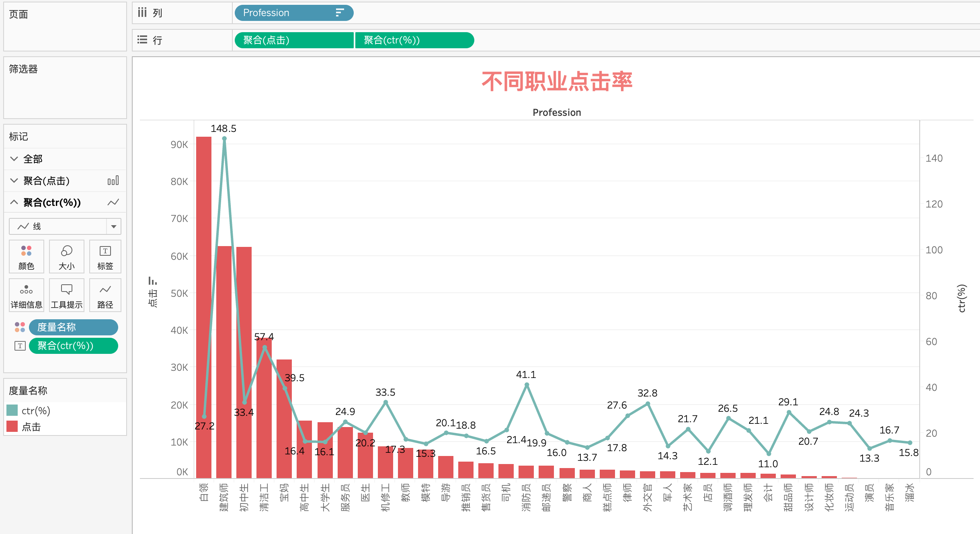This screenshot has width=980, height=534.
Task: Click the 音乐家 axis category label
Action: (x=890, y=497)
